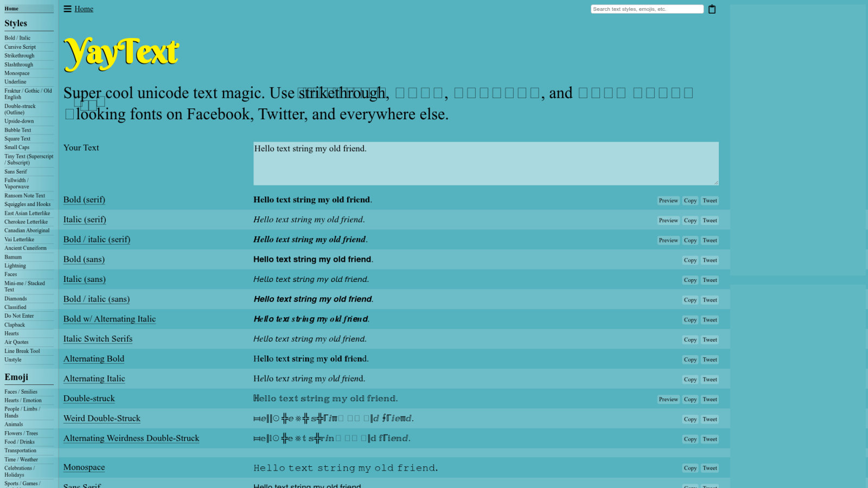Screen dimensions: 868x488
Task: Select Line Break Tool in sidebar
Action: (22, 351)
